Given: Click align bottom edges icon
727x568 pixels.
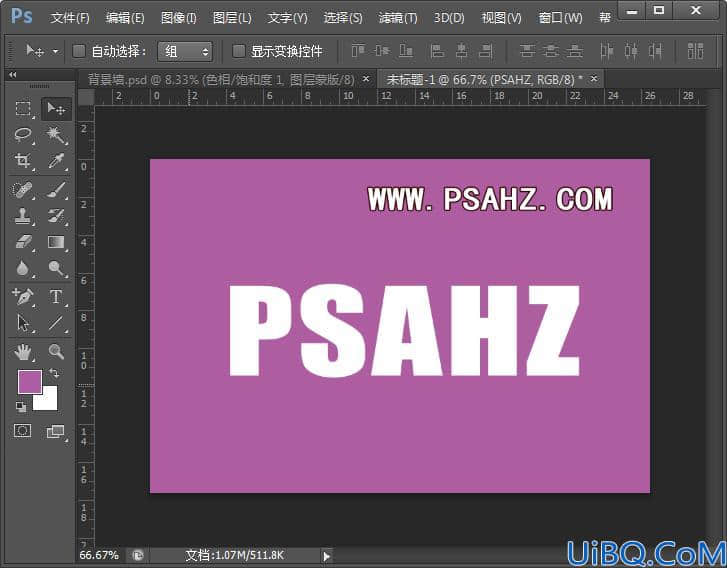Looking at the screenshot, I should tap(406, 51).
